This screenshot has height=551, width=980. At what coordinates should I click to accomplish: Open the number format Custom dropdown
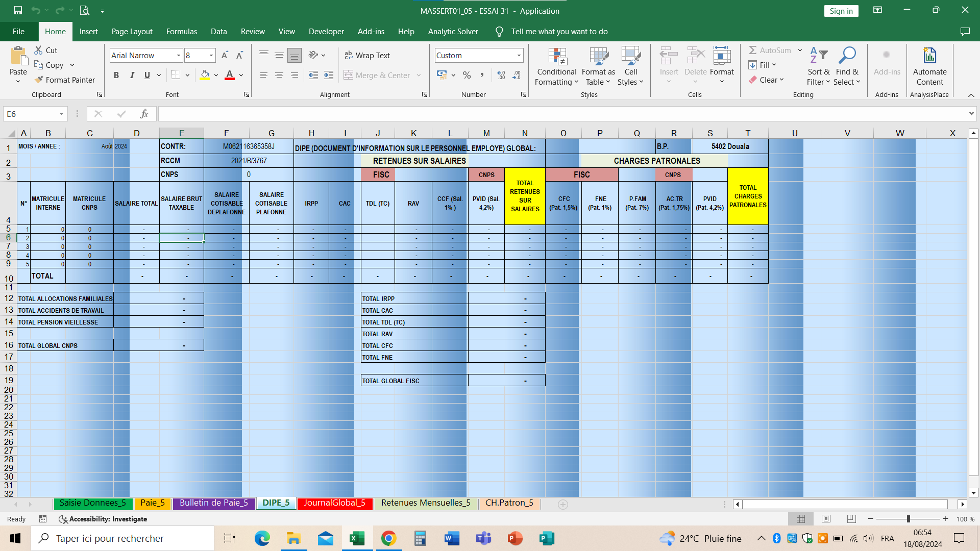[x=519, y=55]
